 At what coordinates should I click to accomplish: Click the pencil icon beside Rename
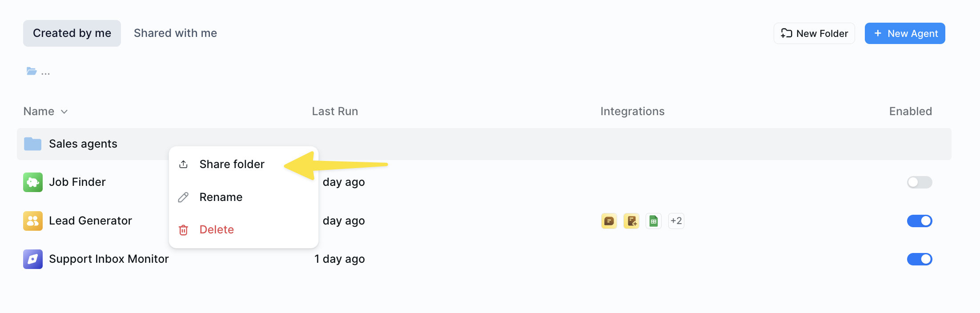(x=183, y=197)
